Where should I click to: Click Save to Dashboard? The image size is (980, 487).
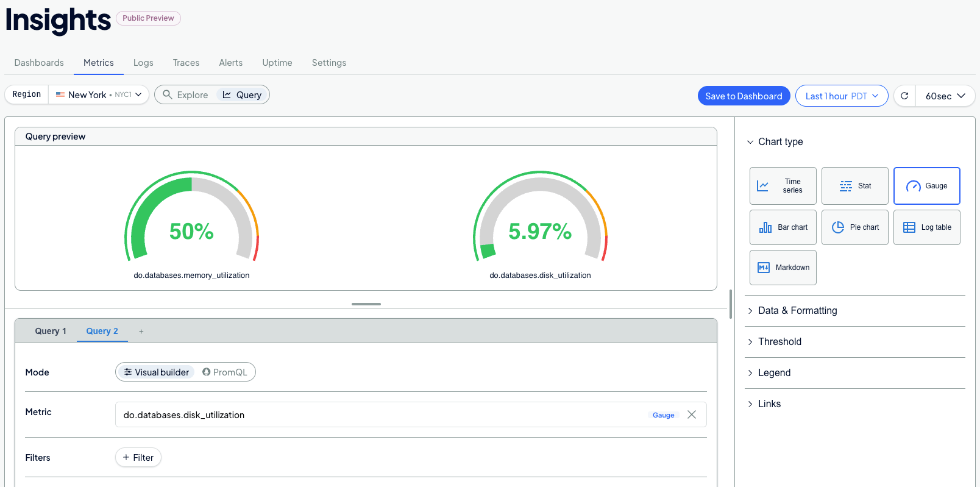pos(744,96)
